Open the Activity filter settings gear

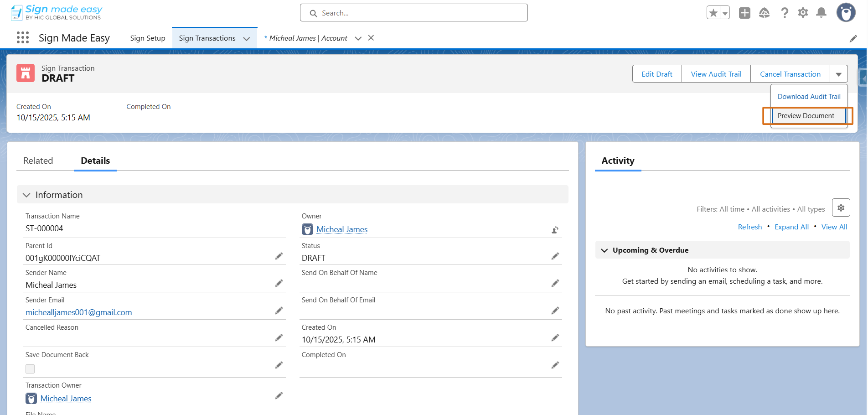841,208
